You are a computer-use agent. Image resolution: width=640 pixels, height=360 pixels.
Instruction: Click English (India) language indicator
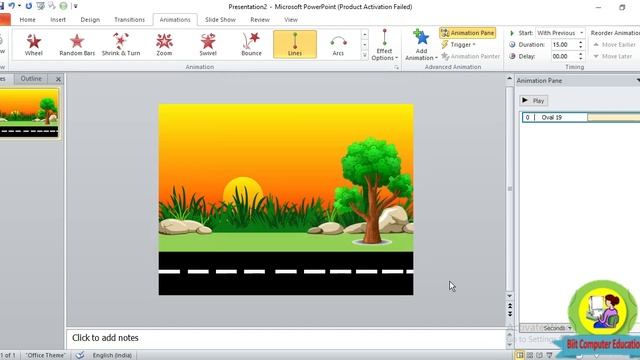point(112,355)
